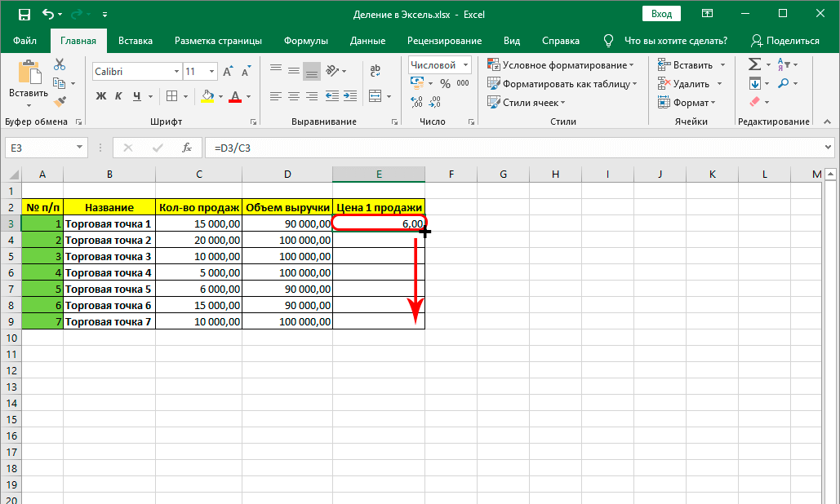Select the Format Painter brush icon
The width and height of the screenshot is (840, 504).
pos(60,101)
